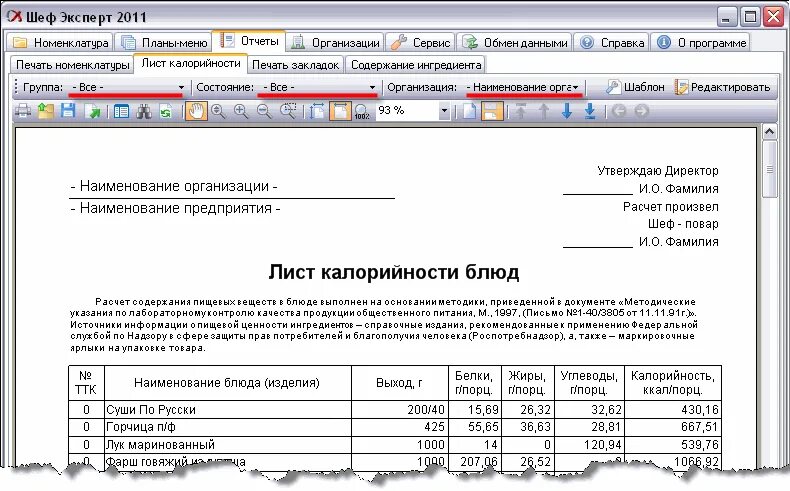Select Содержание ингредиента sub-tab
The width and height of the screenshot is (790, 491).
click(x=416, y=65)
